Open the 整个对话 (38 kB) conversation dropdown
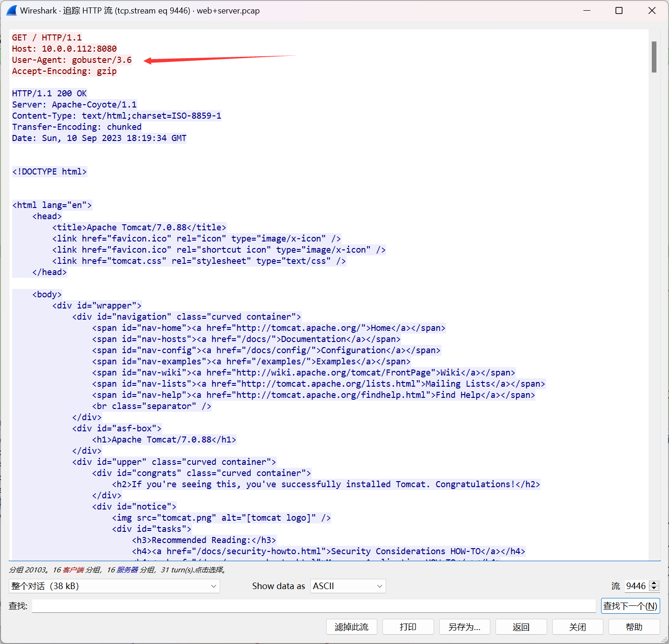The width and height of the screenshot is (669, 644). [114, 586]
